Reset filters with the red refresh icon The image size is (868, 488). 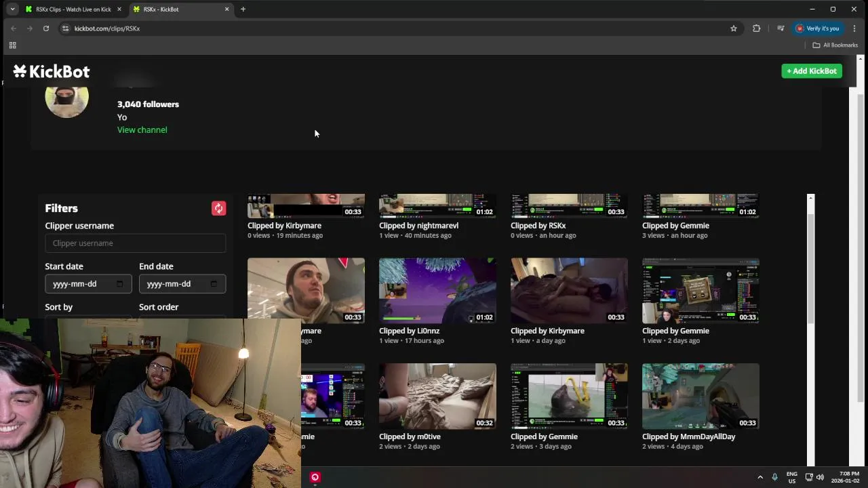218,208
